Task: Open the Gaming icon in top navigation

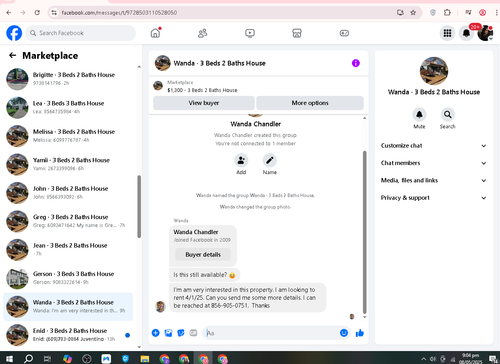Action: pos(344,33)
